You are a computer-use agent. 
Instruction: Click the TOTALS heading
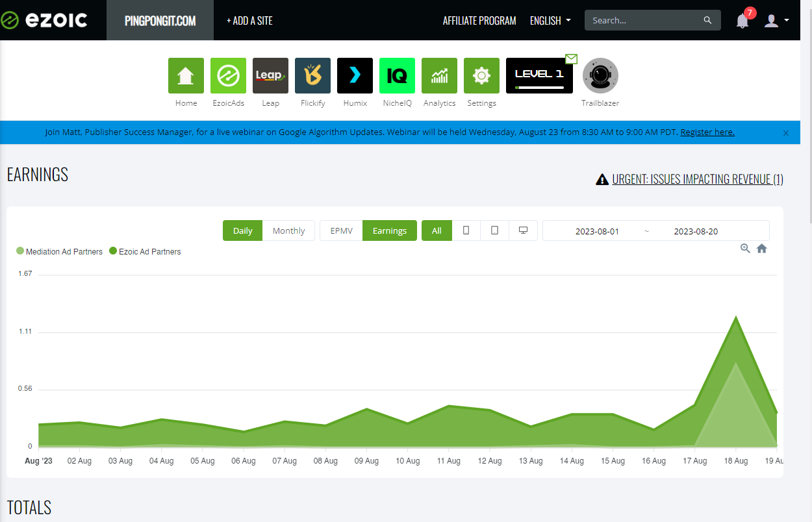pos(29,507)
